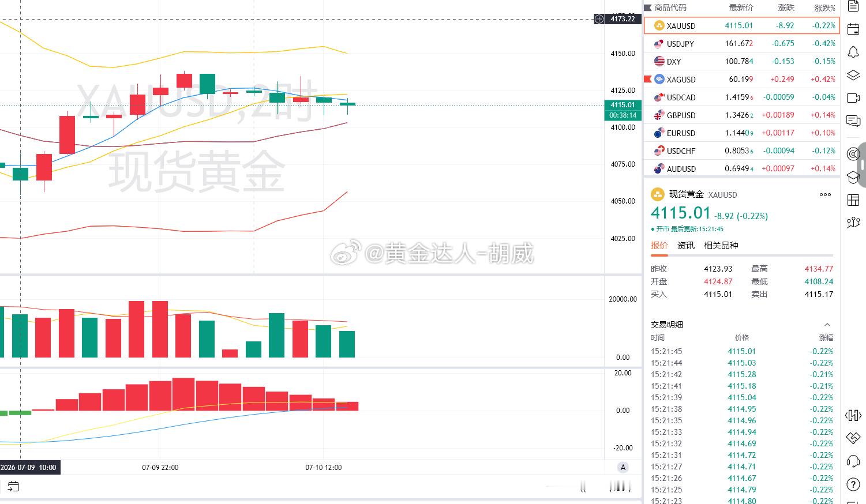Sort watchlist by 涨跌% column header

824,7
